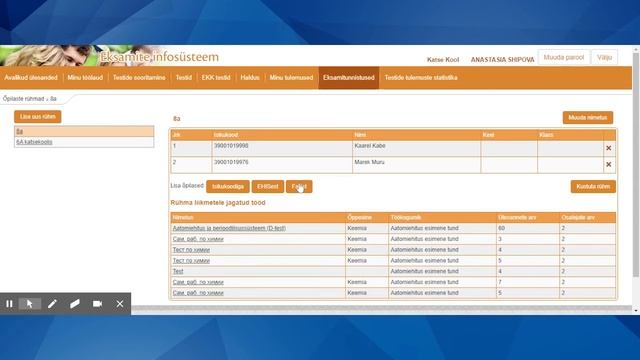Add students via Failist button
This screenshot has width=640, height=360.
[299, 187]
